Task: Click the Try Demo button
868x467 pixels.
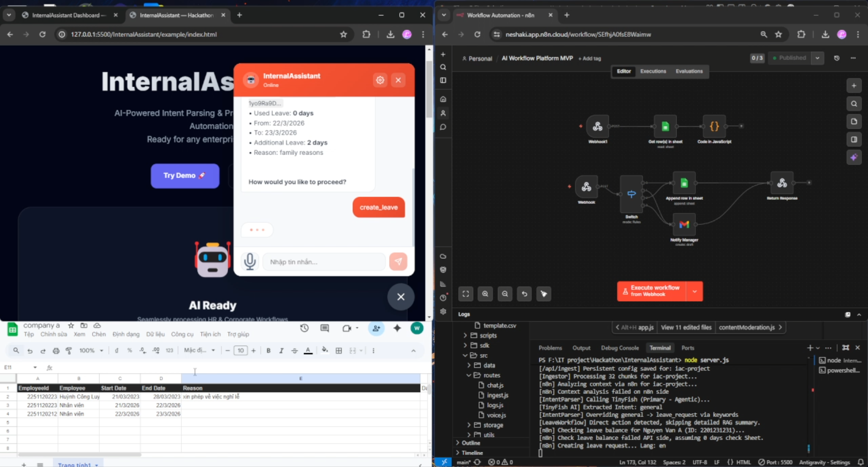Action: coord(185,176)
